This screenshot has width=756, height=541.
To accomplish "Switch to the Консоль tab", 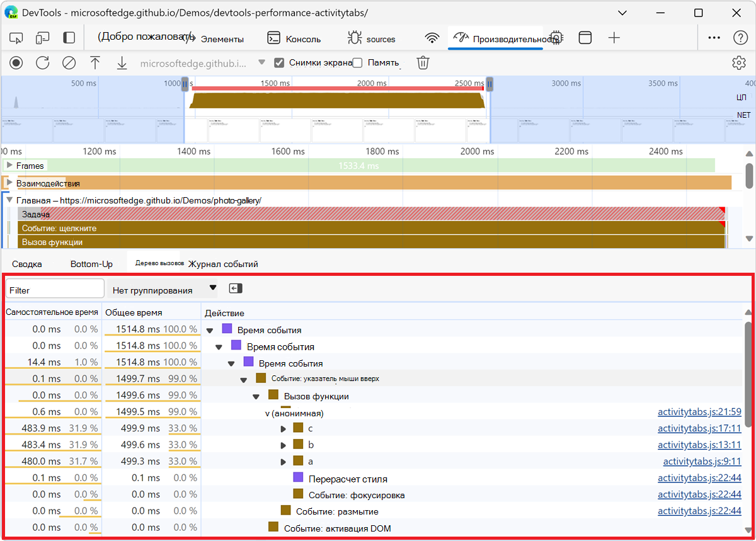I will pos(294,38).
